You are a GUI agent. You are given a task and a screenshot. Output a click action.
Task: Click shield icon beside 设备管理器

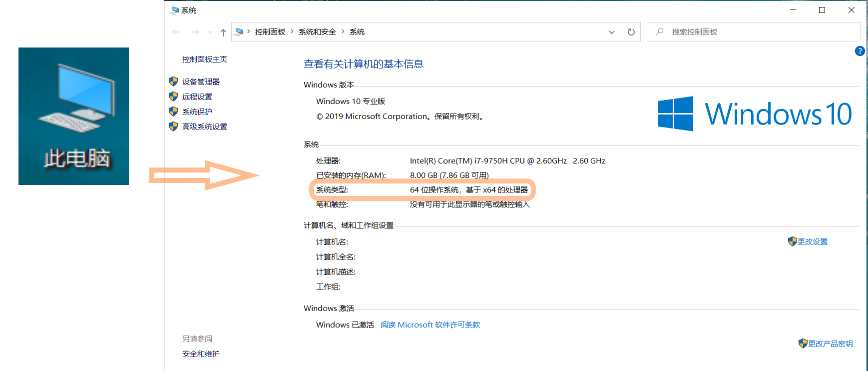(x=173, y=81)
